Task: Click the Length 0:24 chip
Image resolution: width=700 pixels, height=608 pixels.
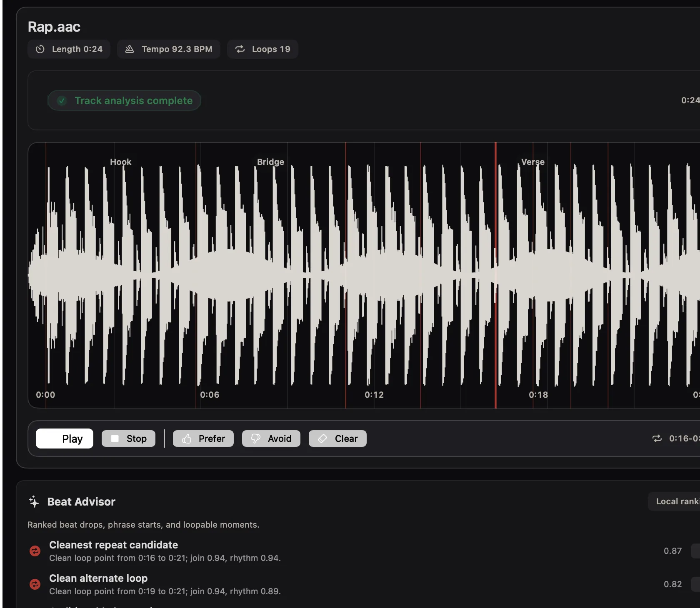Action: click(69, 49)
